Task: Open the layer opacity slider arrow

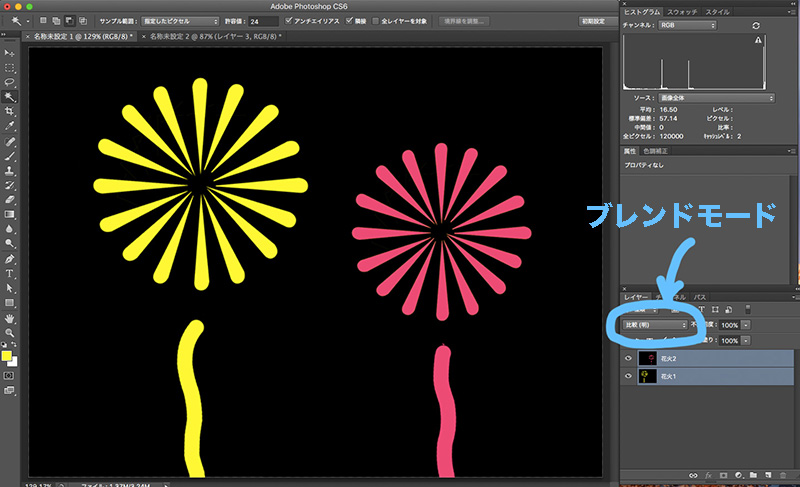Action: tap(746, 325)
